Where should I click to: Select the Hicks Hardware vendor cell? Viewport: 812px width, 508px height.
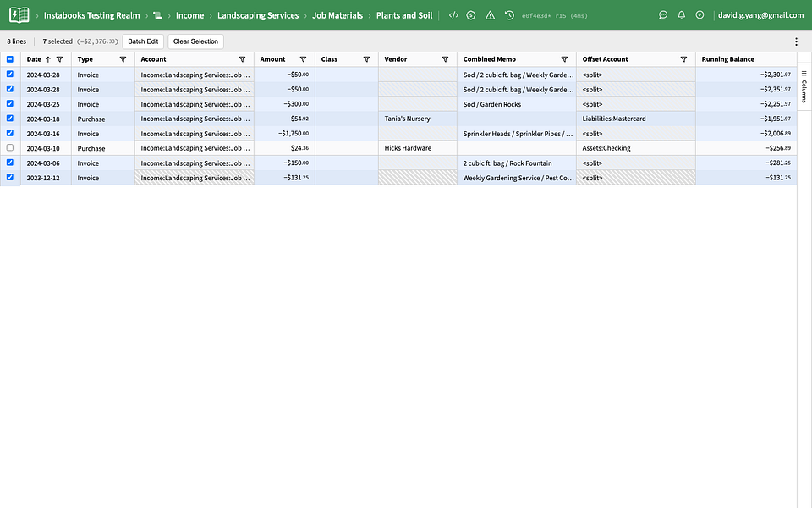tap(417, 148)
